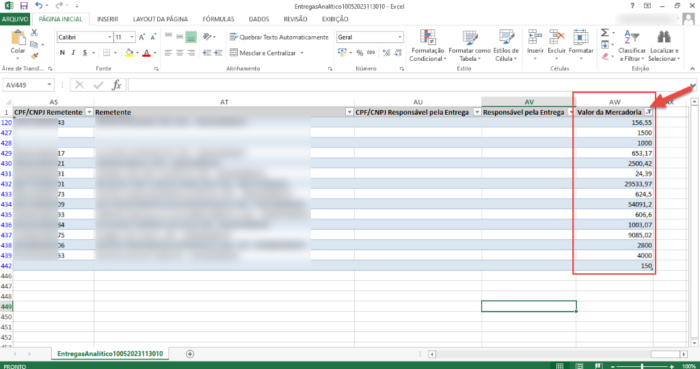Image resolution: width=700 pixels, height=369 pixels.
Task: Click Quebrar Texto Automaticamente button
Action: pyautogui.click(x=279, y=37)
